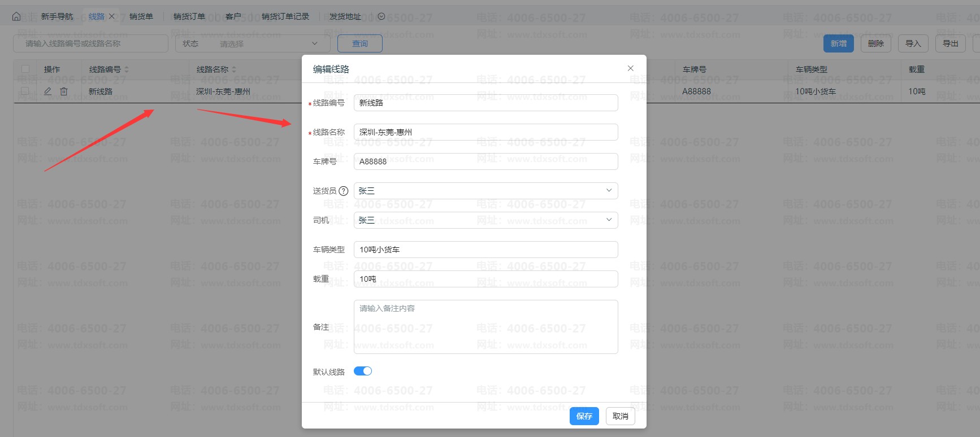980x437 pixels.
Task: Click the pencil edit icon for 新线路 row
Action: pyautogui.click(x=47, y=91)
